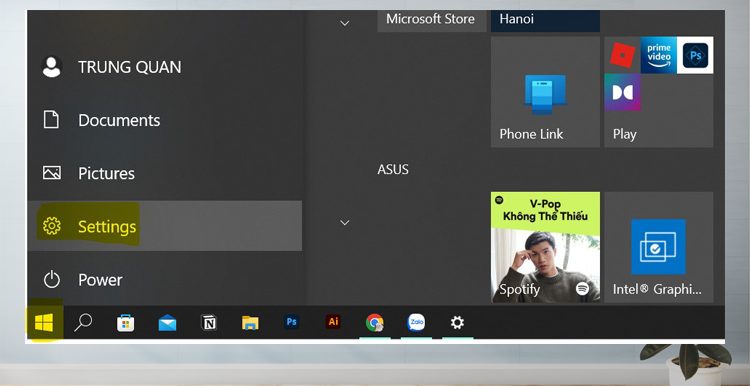Open File Explorer from taskbar
750x386 pixels.
250,323
